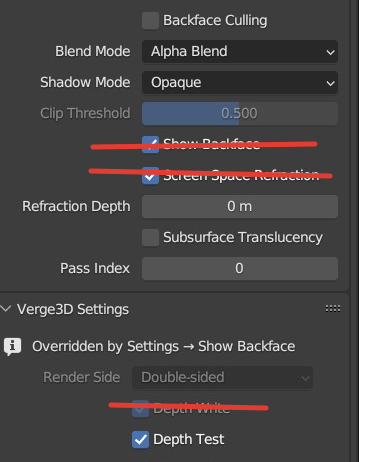Click the greyed-out Depth Write checkbox
This screenshot has height=462, width=386.
pyautogui.click(x=140, y=409)
